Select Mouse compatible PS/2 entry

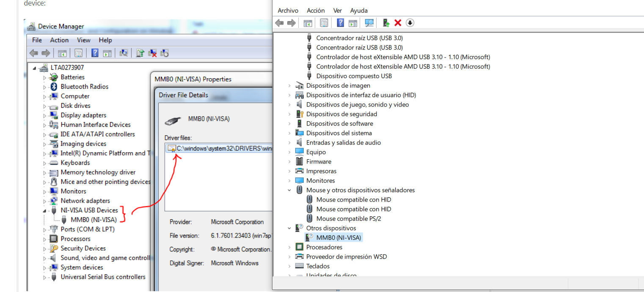349,218
